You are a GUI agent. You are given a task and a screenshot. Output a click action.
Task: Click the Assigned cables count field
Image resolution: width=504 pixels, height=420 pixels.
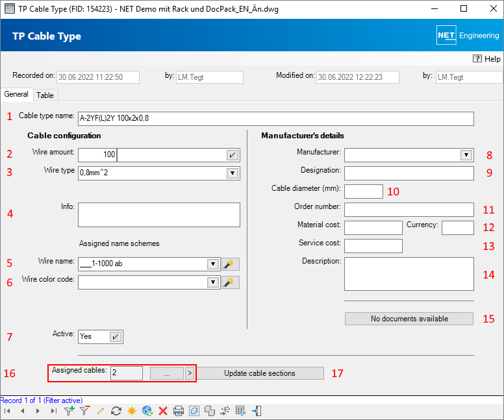coord(127,373)
